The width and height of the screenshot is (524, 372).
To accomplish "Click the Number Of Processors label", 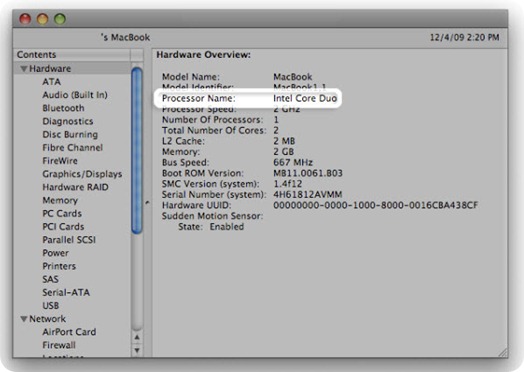I will (213, 120).
